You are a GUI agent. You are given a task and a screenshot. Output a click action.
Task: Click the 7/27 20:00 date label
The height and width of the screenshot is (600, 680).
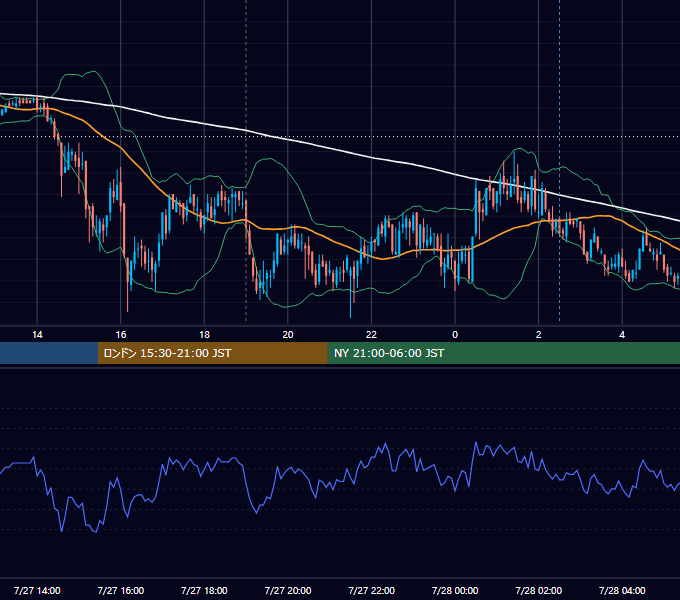pos(288,590)
